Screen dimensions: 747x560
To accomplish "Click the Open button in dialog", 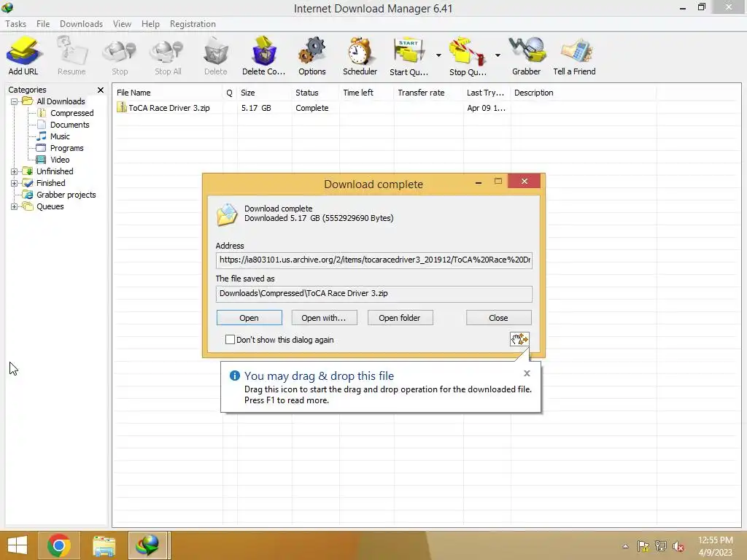I will tap(249, 318).
